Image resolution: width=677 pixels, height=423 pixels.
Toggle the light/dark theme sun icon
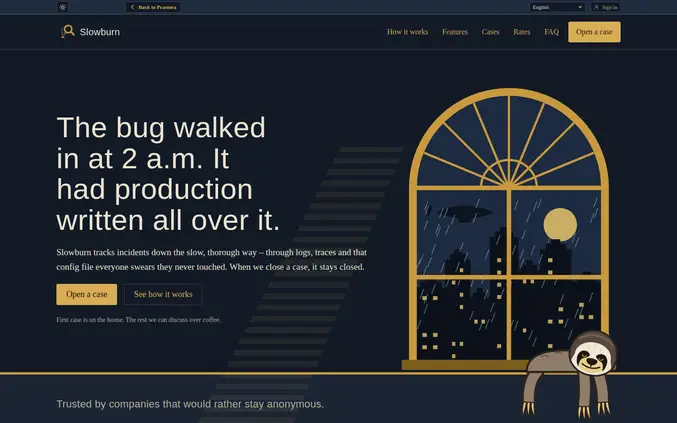pos(63,7)
